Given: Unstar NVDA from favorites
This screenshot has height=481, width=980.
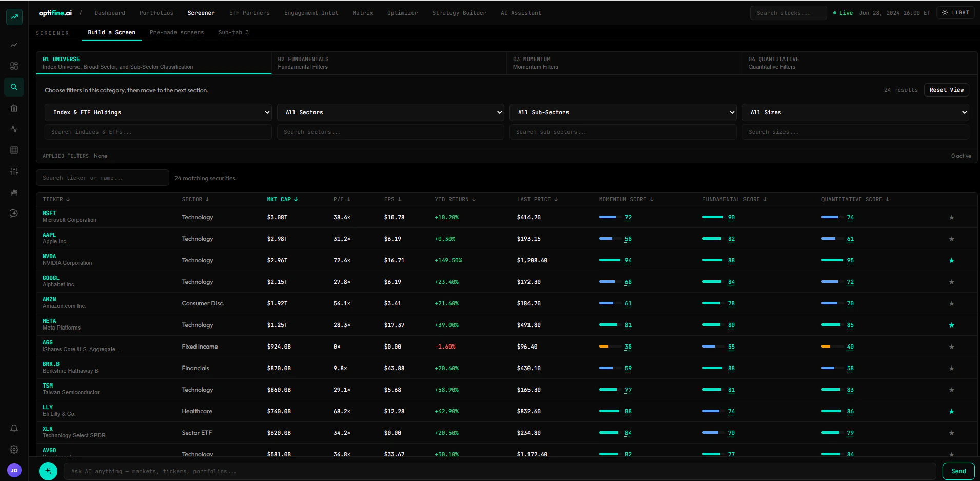Looking at the screenshot, I should click(x=952, y=261).
